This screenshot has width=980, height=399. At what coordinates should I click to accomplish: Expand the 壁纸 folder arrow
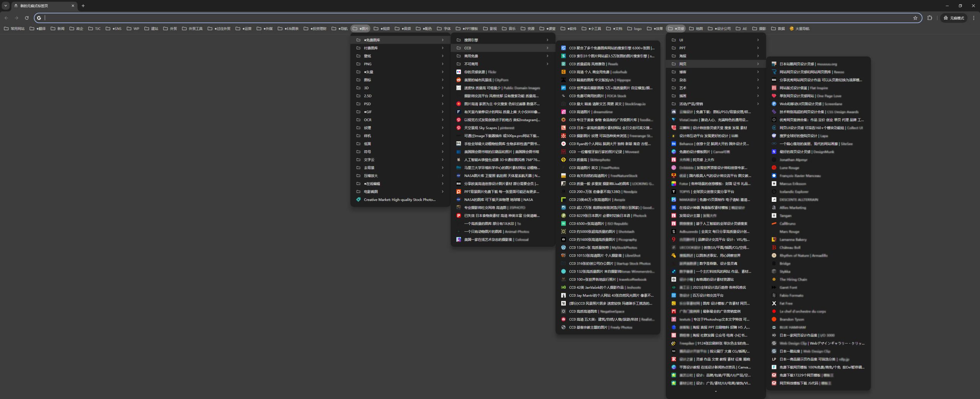tap(443, 56)
